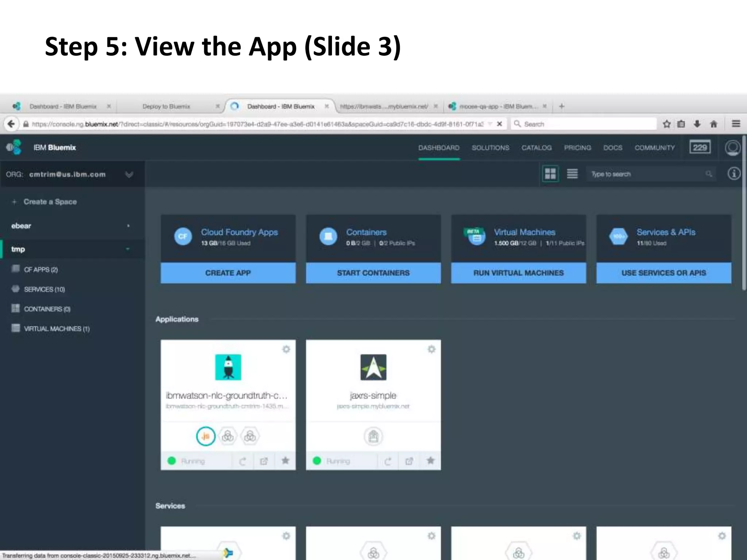Switch to moose-qa-app browser tab
Viewport: 747px width, 560px height.
point(498,106)
